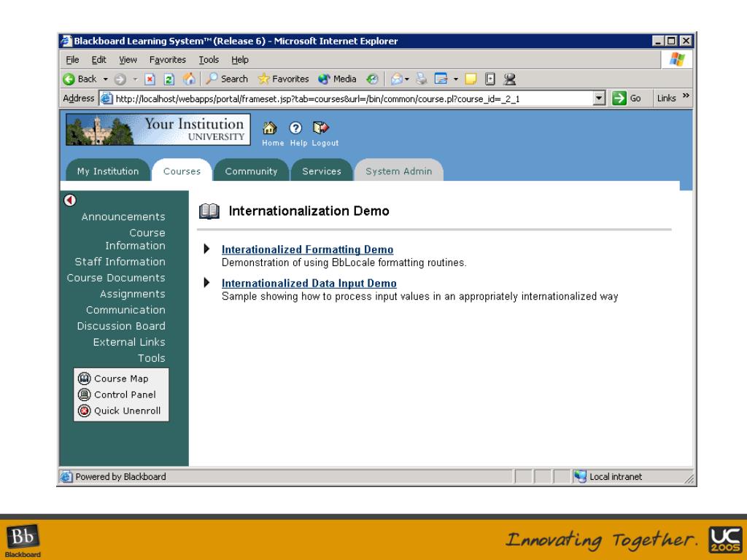Click the Forward arrow icon
This screenshot has height=560, width=747.
pyautogui.click(x=120, y=79)
